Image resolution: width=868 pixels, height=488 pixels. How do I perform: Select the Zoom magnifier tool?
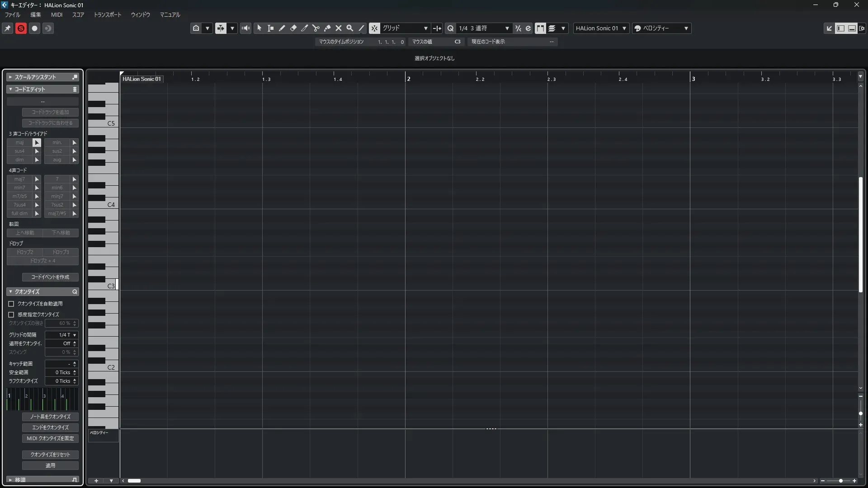click(x=349, y=28)
